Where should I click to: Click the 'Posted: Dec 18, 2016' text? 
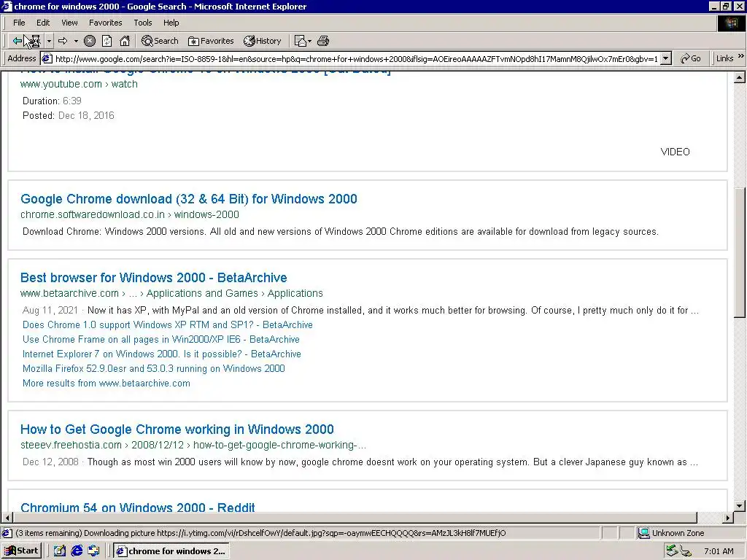(x=68, y=116)
